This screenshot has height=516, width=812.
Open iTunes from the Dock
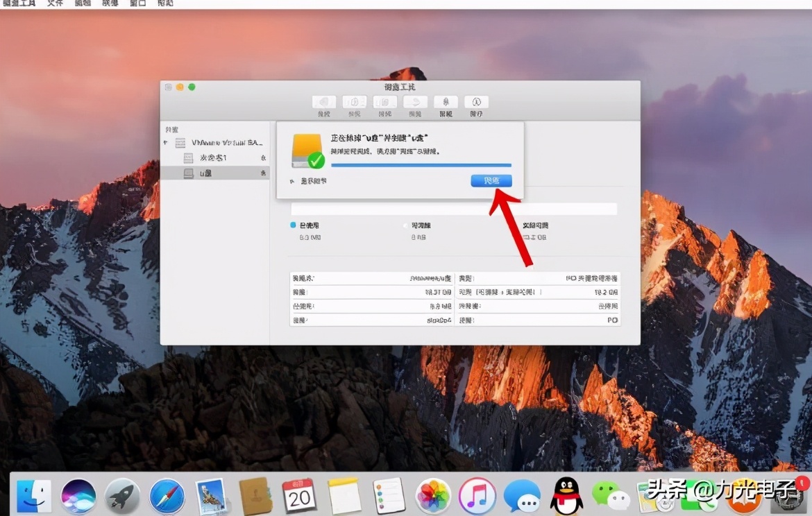pyautogui.click(x=477, y=495)
